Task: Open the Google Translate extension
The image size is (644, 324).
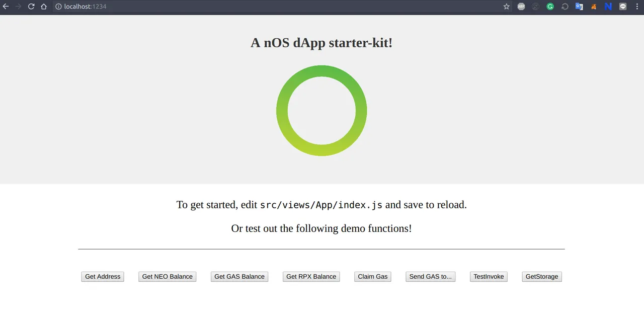Action: point(579,7)
